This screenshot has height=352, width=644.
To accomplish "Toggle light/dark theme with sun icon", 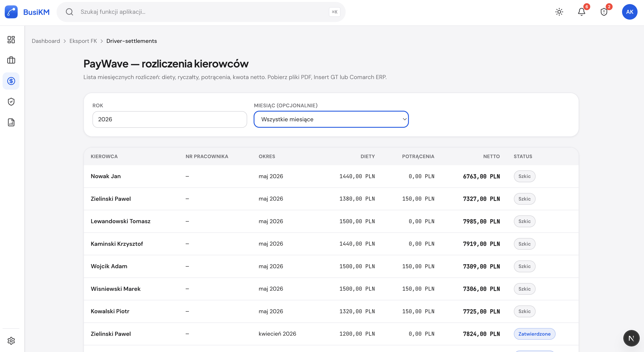I will click(x=559, y=12).
